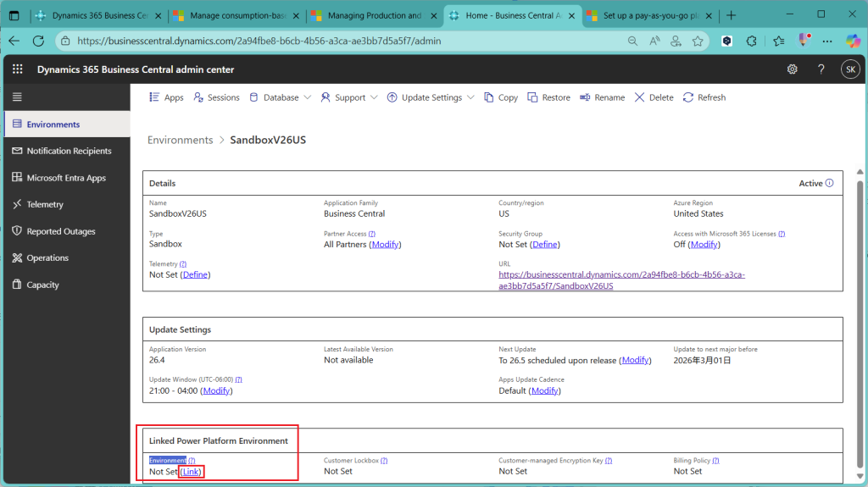Collapse the navigation hamburger menu
Viewport: 868px width, 487px height.
(x=17, y=97)
